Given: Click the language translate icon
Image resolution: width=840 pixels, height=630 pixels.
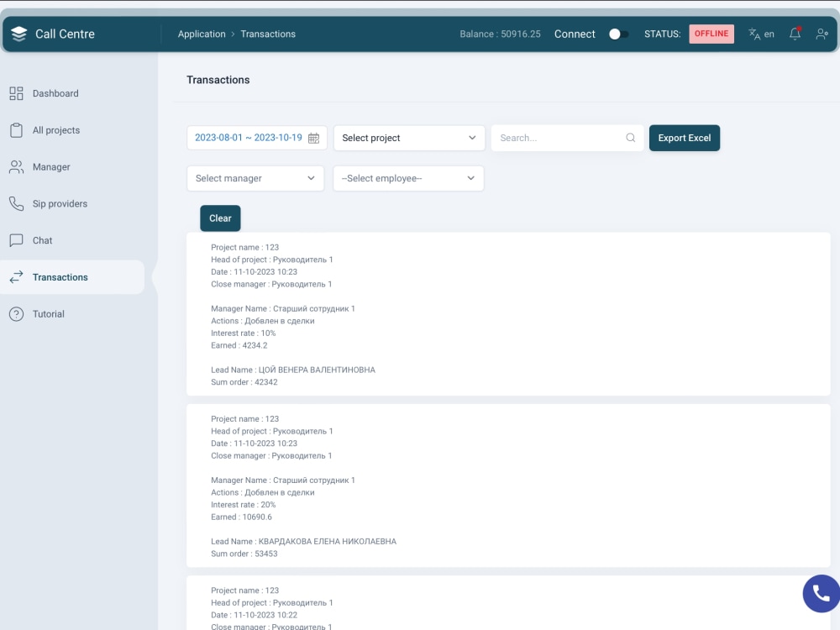Looking at the screenshot, I should click(x=754, y=34).
